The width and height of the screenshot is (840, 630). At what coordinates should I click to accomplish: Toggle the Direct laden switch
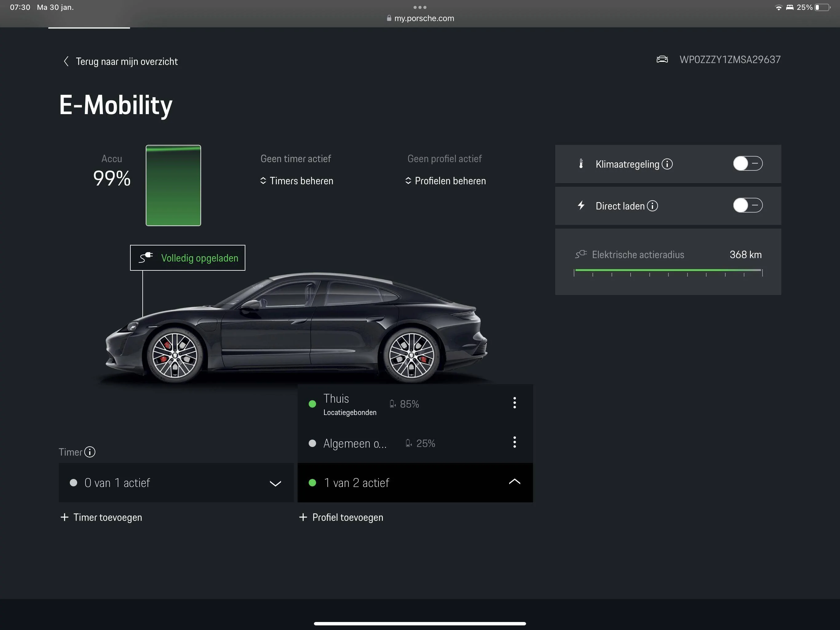pos(748,205)
